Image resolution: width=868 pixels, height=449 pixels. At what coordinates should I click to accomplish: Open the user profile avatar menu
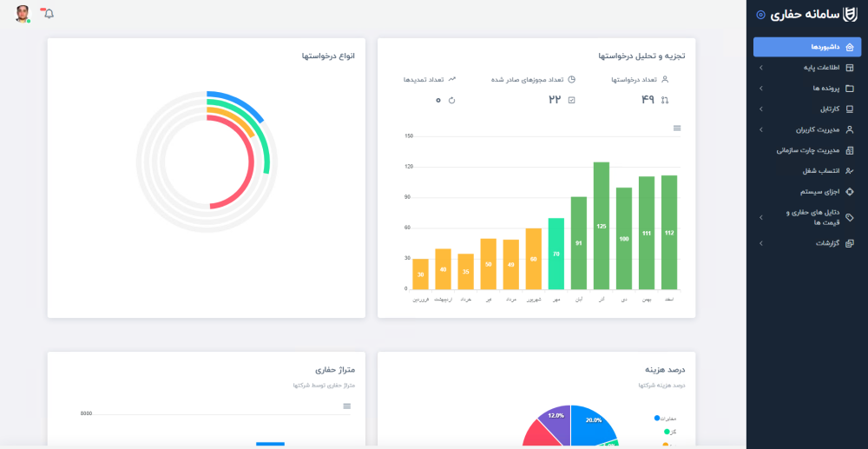click(x=23, y=14)
